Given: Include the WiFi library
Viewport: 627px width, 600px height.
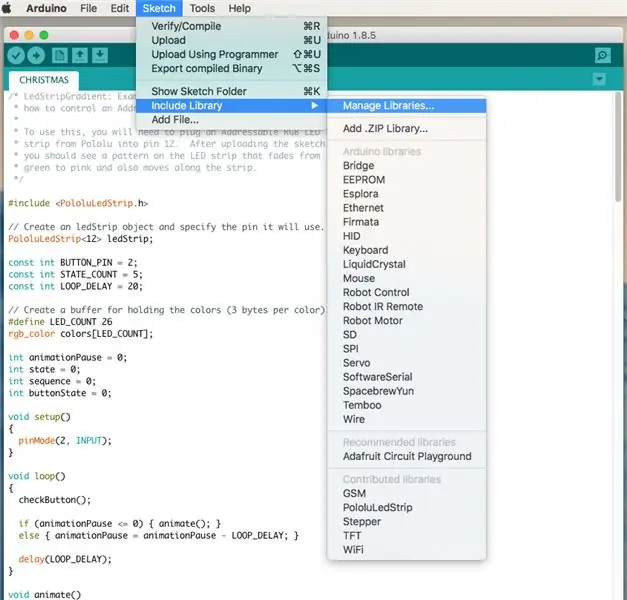Looking at the screenshot, I should [406, 550].
